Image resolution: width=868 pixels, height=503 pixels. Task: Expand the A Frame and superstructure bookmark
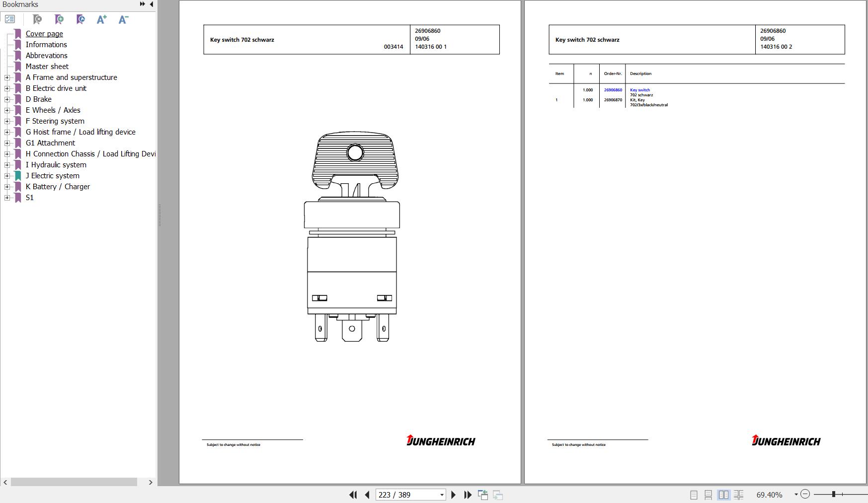click(7, 77)
